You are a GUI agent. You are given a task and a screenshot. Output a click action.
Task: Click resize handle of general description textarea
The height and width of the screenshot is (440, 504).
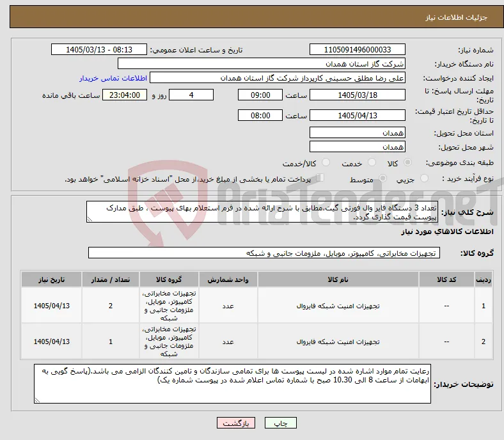pos(90,219)
